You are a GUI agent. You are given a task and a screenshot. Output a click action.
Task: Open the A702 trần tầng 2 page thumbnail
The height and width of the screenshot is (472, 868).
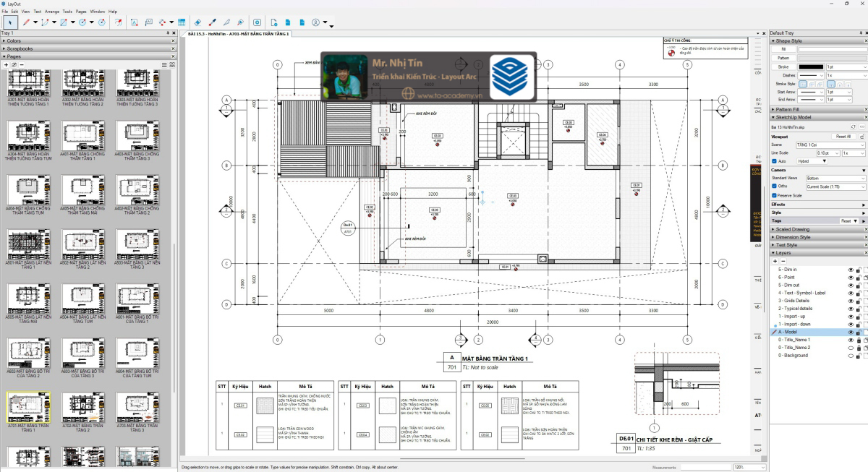pos(82,407)
